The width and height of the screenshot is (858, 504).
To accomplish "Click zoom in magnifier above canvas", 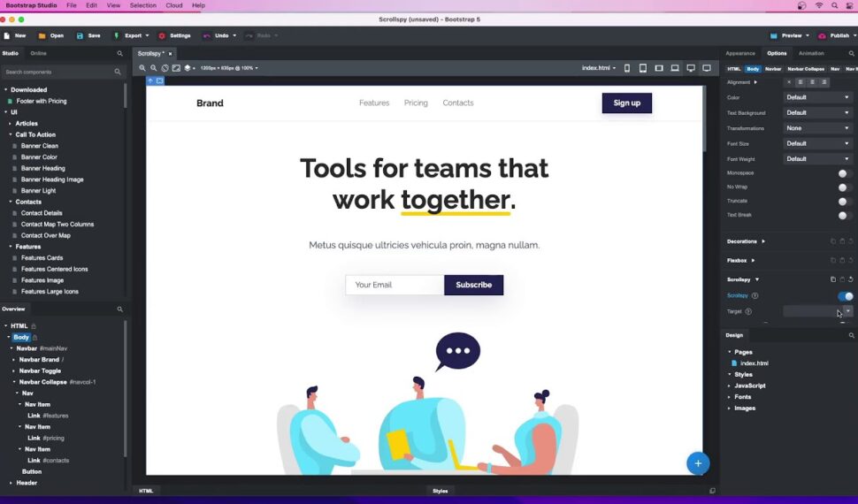I will pyautogui.click(x=142, y=68).
